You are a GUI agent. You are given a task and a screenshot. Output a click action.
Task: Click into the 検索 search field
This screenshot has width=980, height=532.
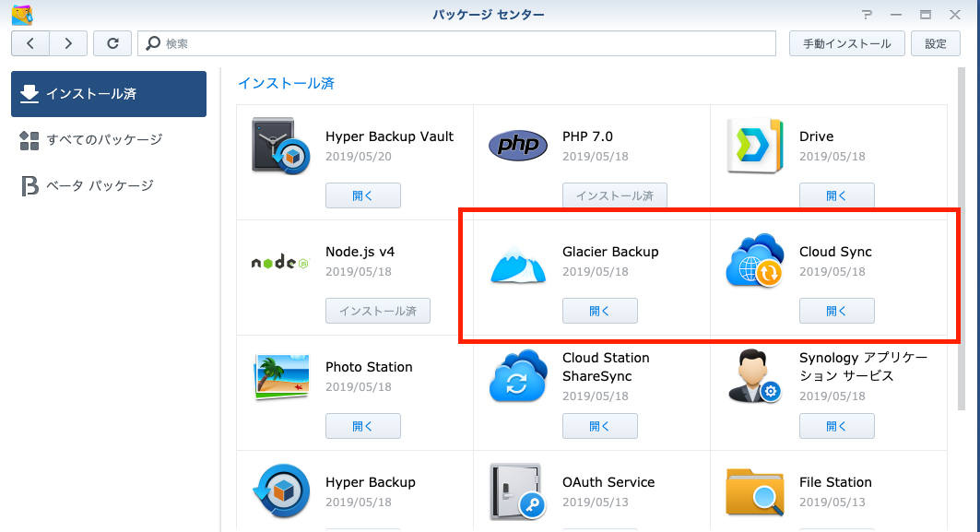click(x=457, y=43)
